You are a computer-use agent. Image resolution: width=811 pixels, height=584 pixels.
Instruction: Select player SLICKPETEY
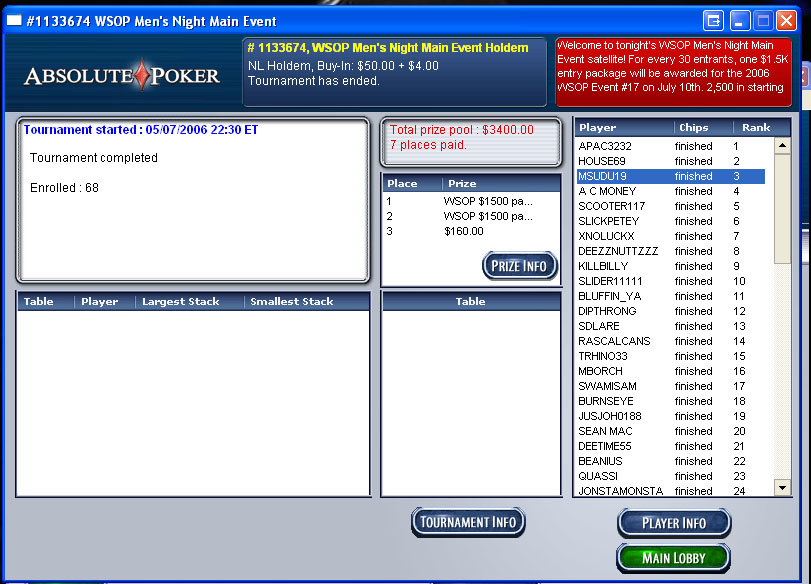tap(671, 221)
